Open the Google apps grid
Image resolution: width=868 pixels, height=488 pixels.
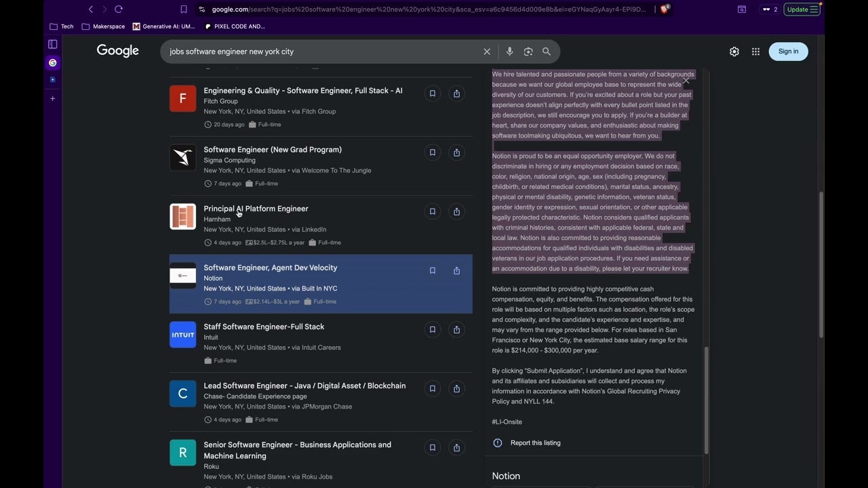coord(755,52)
